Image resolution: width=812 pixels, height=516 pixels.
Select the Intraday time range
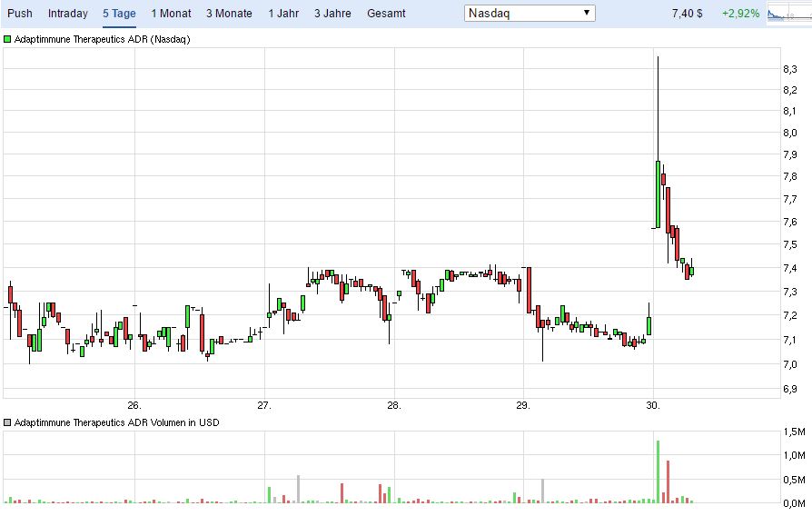(68, 14)
